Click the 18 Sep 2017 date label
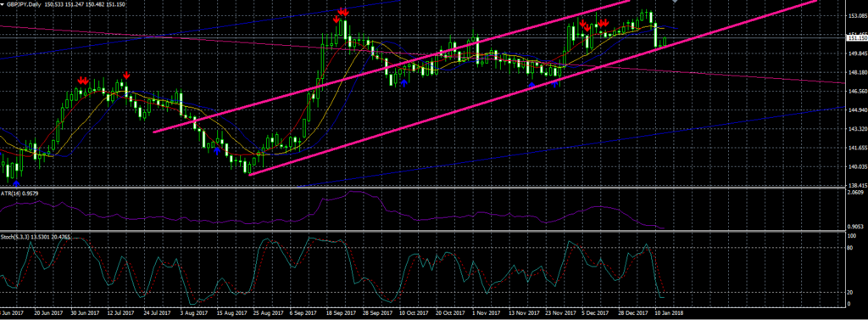The image size is (868, 320). [340, 313]
